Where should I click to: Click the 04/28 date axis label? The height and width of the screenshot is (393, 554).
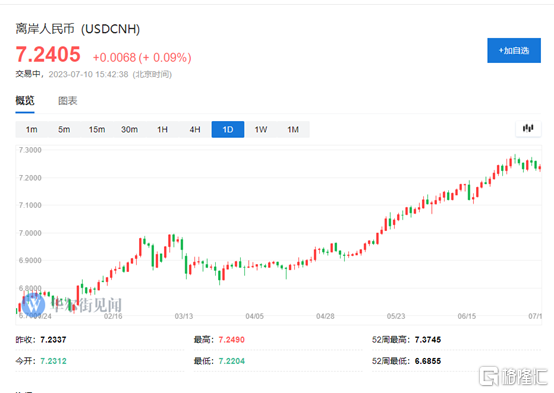point(325,316)
